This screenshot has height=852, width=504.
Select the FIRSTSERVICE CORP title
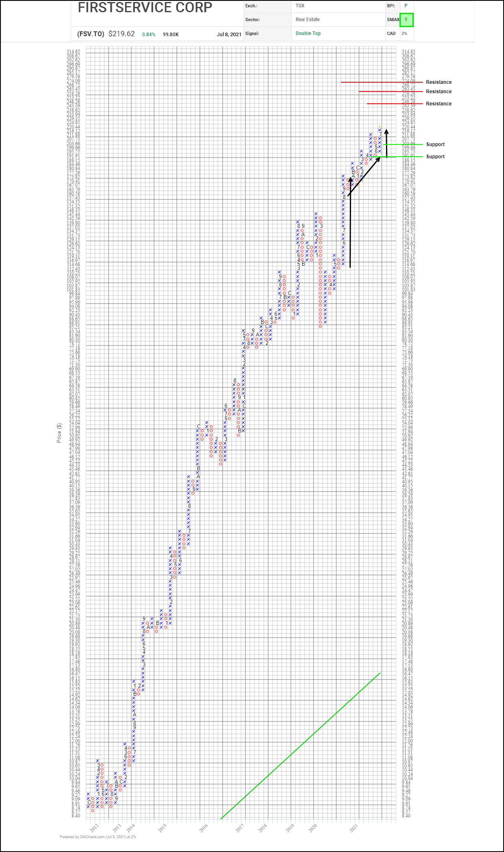145,7
